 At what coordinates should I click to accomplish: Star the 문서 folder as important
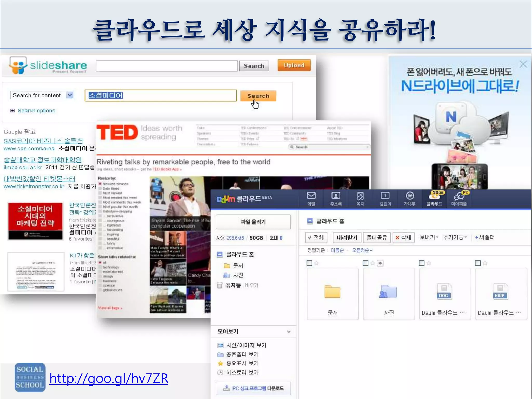coord(316,263)
